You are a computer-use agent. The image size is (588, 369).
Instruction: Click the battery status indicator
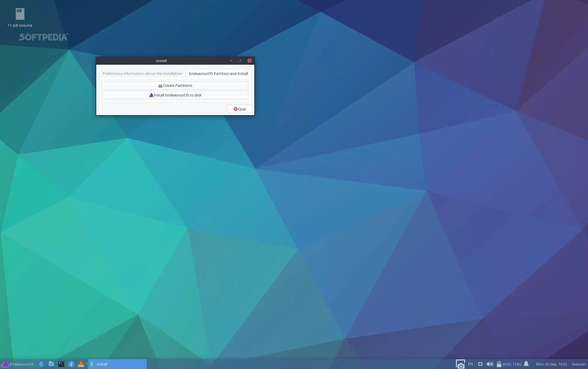(509, 364)
